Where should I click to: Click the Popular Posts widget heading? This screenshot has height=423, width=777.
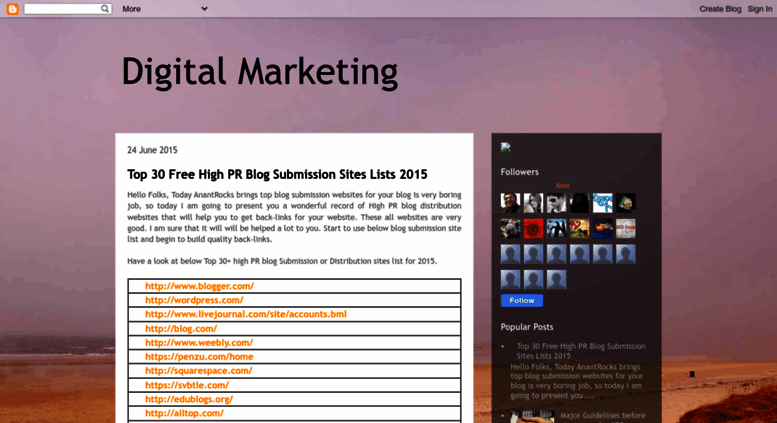(x=527, y=327)
